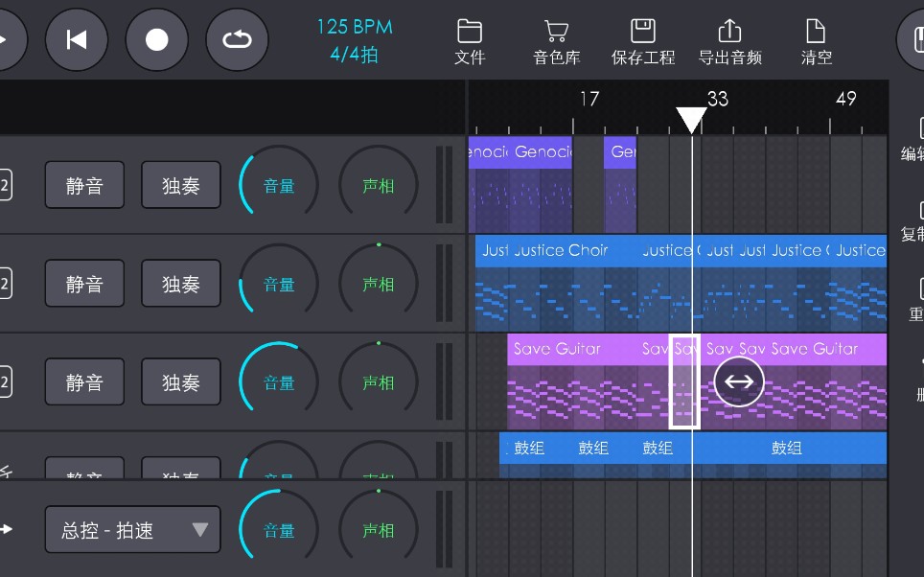924x577 pixels.
Task: Select the Justice Choir clip
Action: pyautogui.click(x=573, y=283)
